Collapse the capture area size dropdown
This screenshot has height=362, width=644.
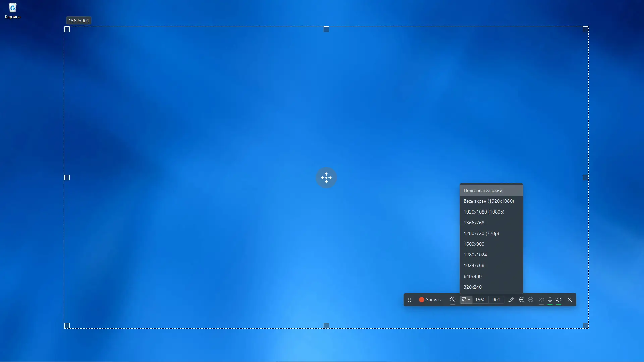coord(466,300)
